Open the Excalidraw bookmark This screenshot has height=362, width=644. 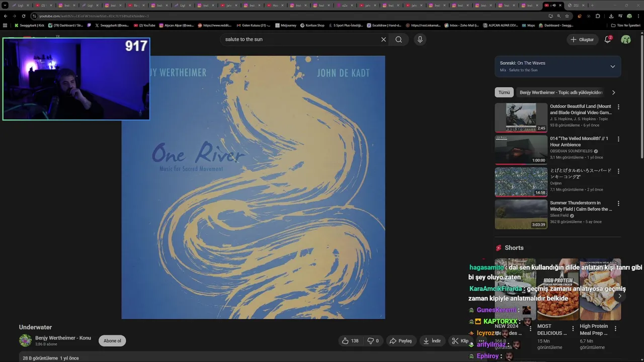pyautogui.click(x=383, y=25)
